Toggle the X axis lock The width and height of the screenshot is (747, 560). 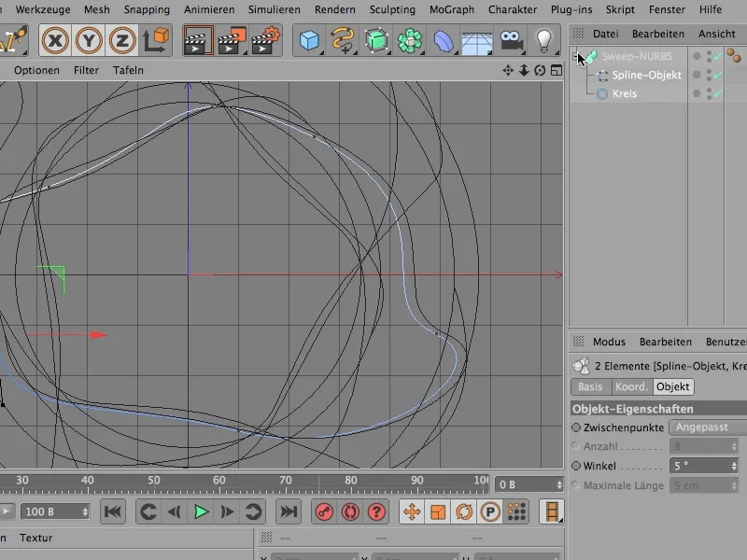pos(55,40)
